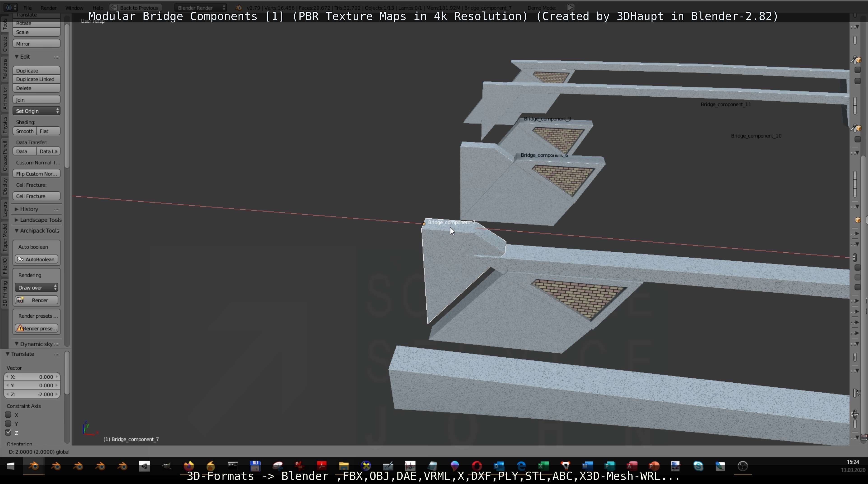Viewport: 868px width, 484px height.
Task: Switch to the Relations tab
Action: [5, 69]
